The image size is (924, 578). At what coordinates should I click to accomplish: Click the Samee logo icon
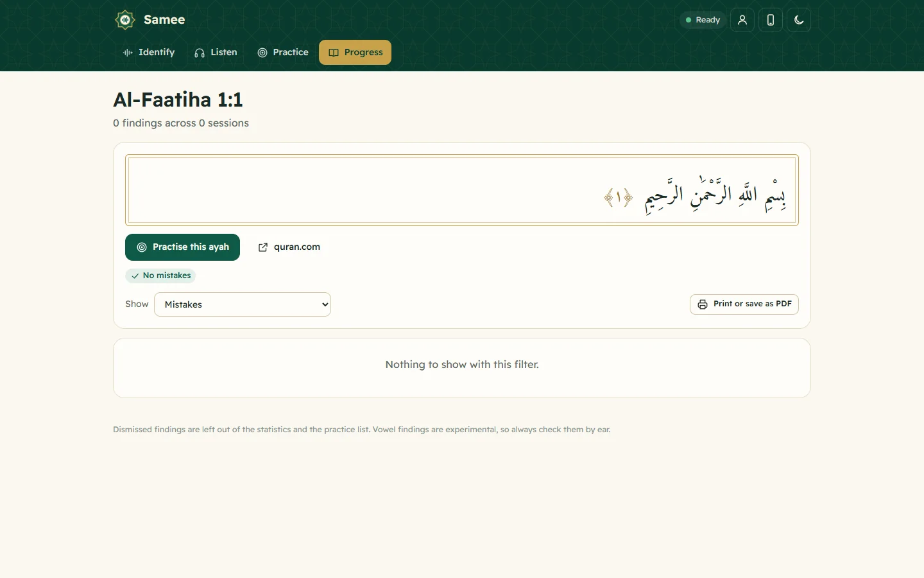[x=125, y=20]
